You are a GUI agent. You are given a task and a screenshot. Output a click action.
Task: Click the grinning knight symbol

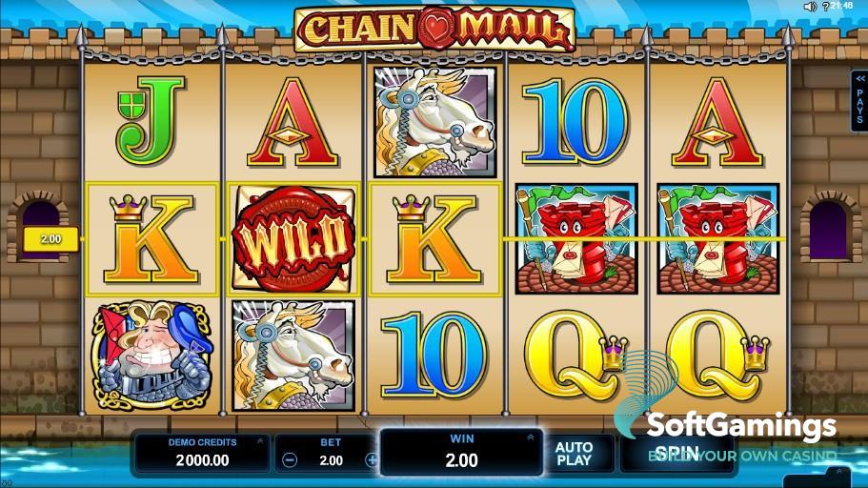151,356
